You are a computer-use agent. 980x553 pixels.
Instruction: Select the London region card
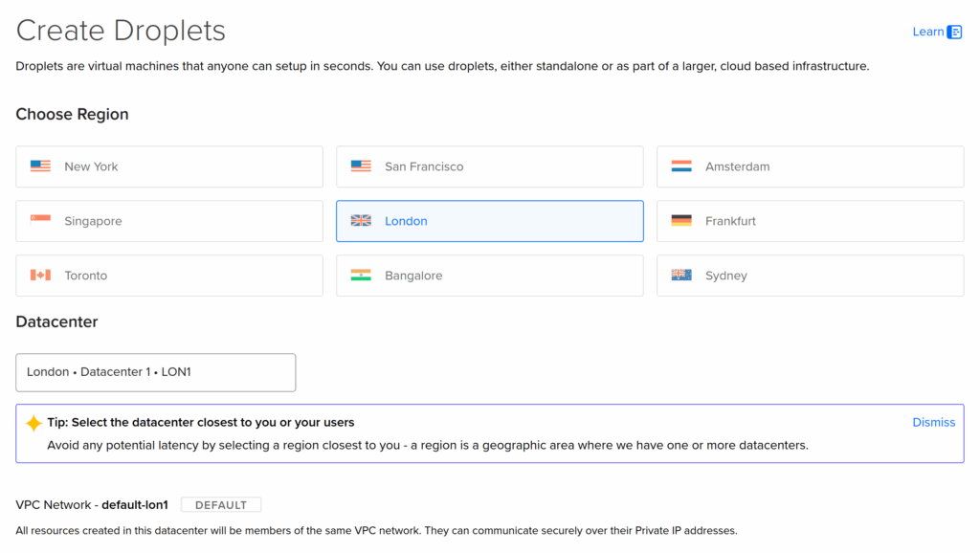(489, 221)
